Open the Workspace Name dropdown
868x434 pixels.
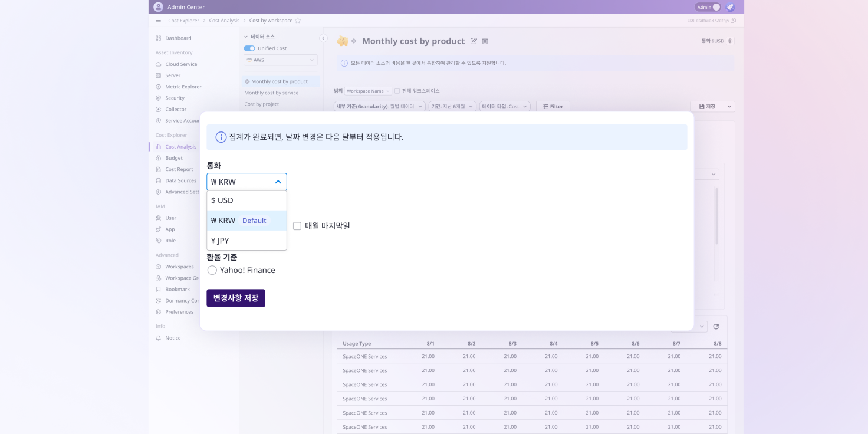click(x=368, y=91)
